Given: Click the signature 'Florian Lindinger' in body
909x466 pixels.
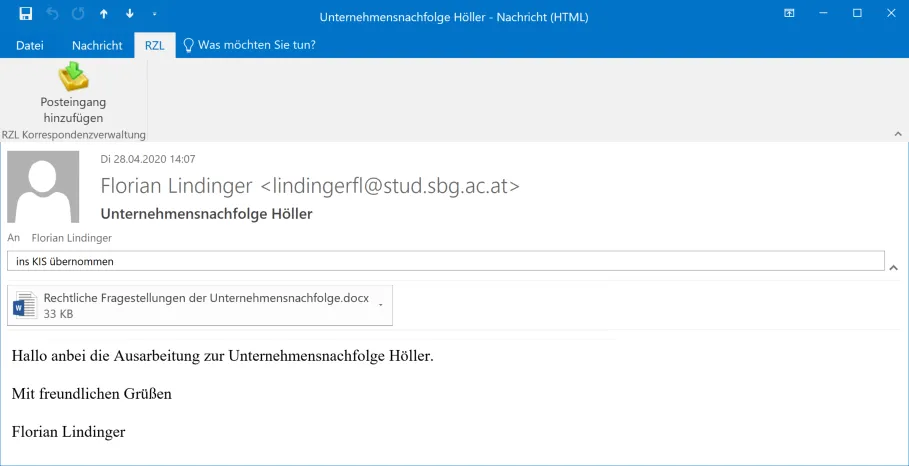Looking at the screenshot, I should pos(68,432).
